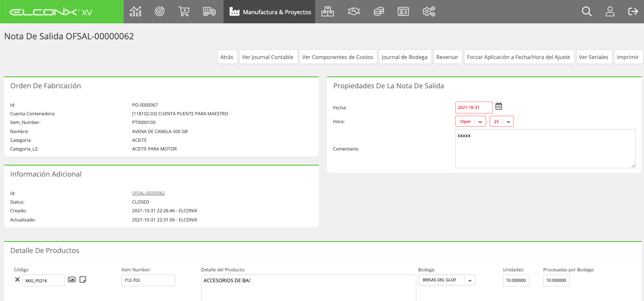644x301 pixels.
Task: Open the warehouse boxes module icon
Action: tap(327, 11)
